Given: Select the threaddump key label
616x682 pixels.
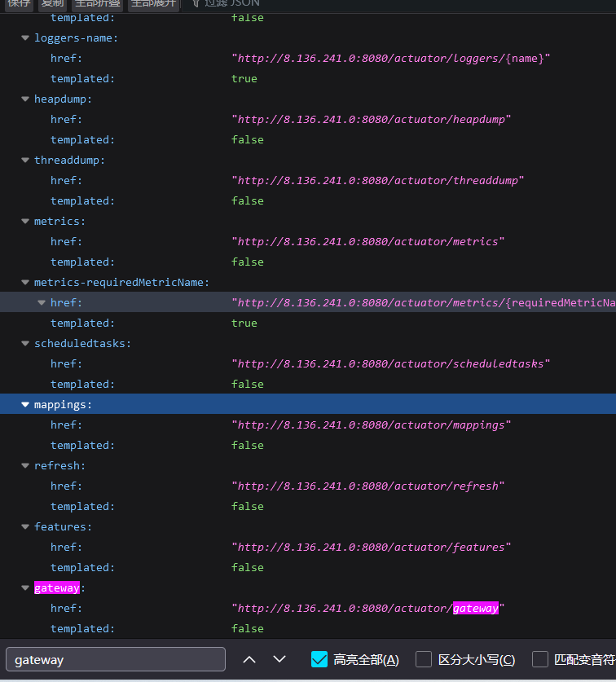Looking at the screenshot, I should click(69, 160).
